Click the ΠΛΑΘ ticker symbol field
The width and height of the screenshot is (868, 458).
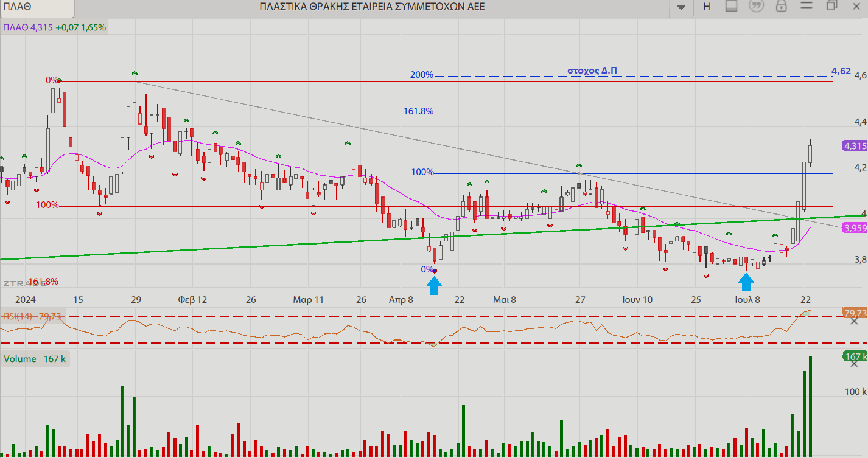pyautogui.click(x=37, y=7)
